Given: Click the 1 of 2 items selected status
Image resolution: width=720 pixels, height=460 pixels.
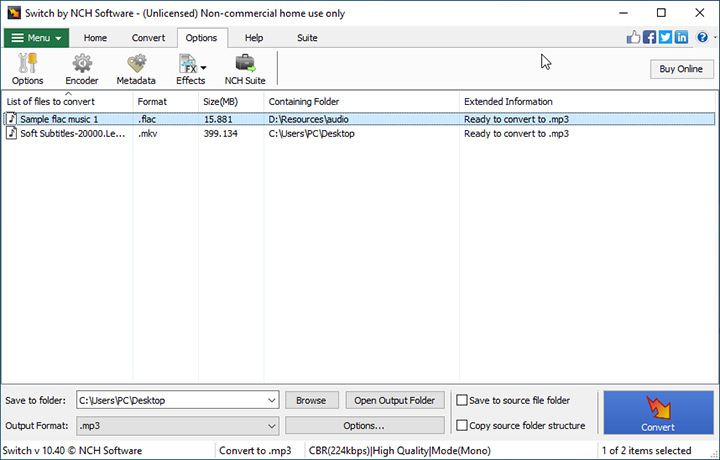Looking at the screenshot, I should click(x=647, y=451).
